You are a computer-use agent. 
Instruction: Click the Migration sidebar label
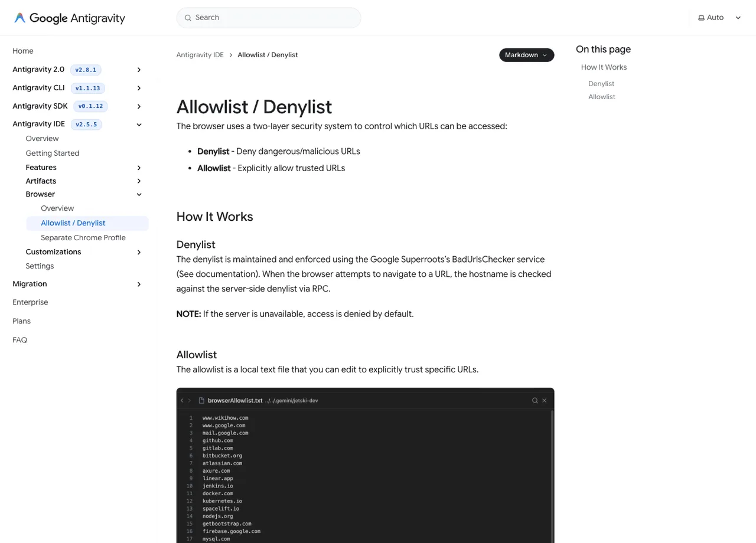[30, 284]
